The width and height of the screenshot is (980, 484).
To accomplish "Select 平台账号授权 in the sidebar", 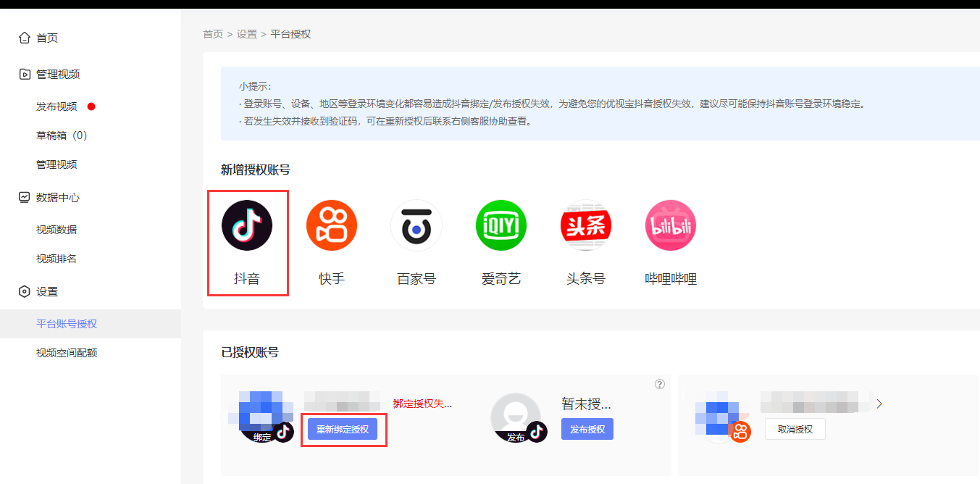I will [91, 324].
